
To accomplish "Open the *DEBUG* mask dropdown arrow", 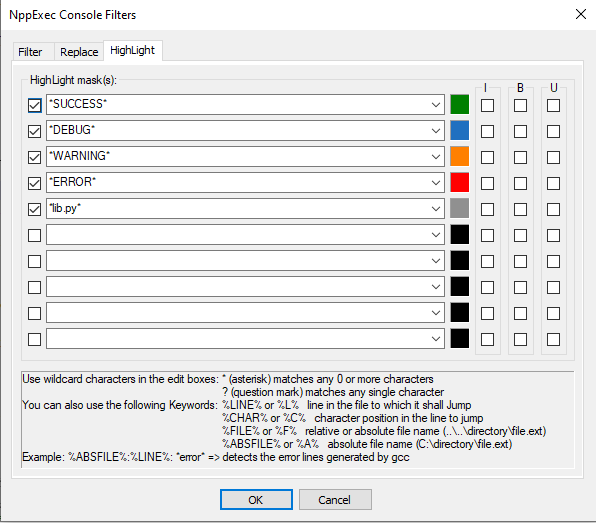I will (x=436, y=131).
